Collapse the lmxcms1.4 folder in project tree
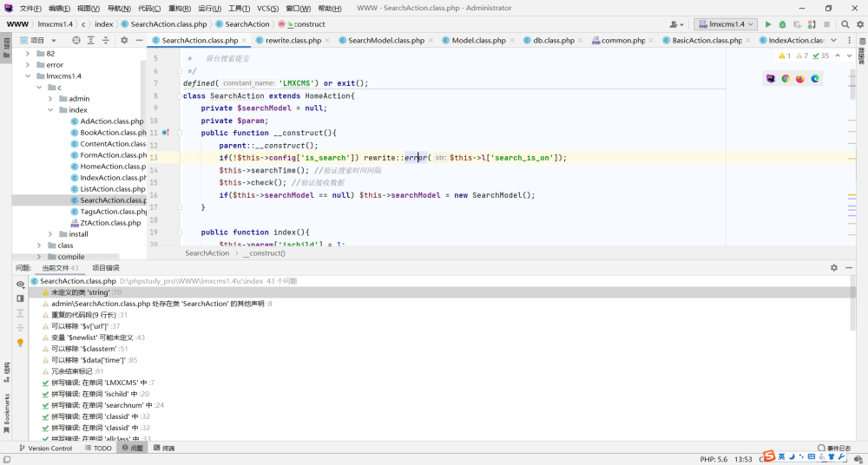The height and width of the screenshot is (465, 868). pyautogui.click(x=28, y=75)
